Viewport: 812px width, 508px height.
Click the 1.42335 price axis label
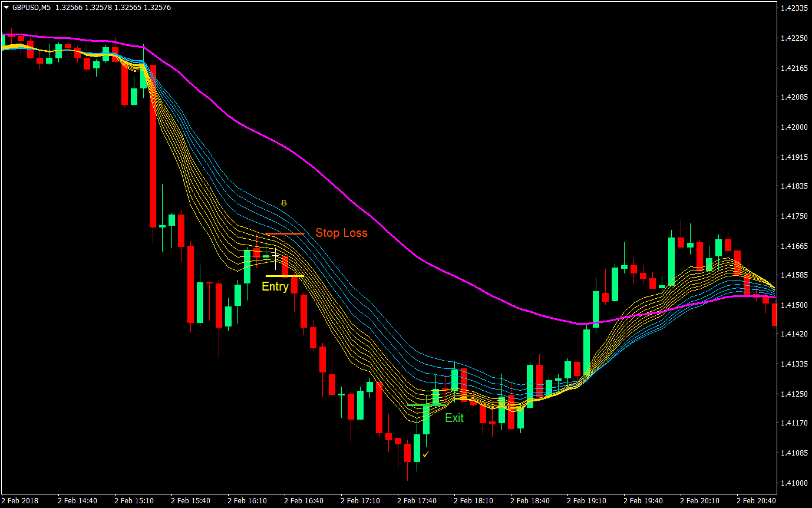[793, 8]
